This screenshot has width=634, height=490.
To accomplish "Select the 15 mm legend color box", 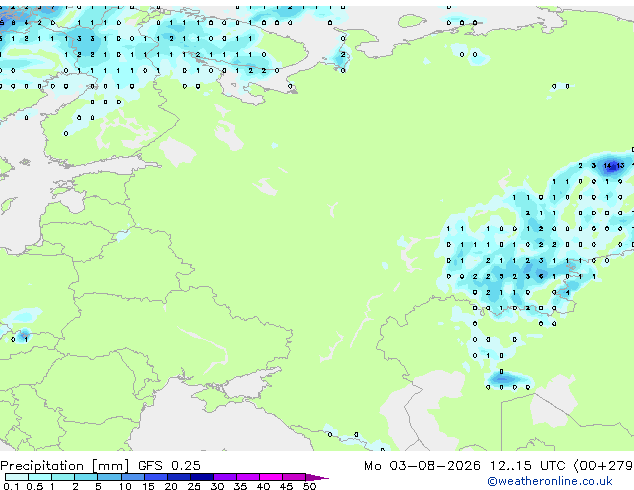I will tap(156, 477).
